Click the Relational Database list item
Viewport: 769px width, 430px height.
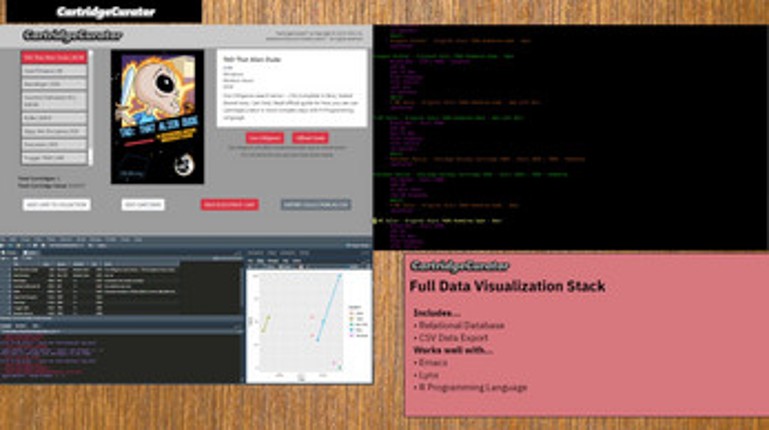[x=460, y=325]
